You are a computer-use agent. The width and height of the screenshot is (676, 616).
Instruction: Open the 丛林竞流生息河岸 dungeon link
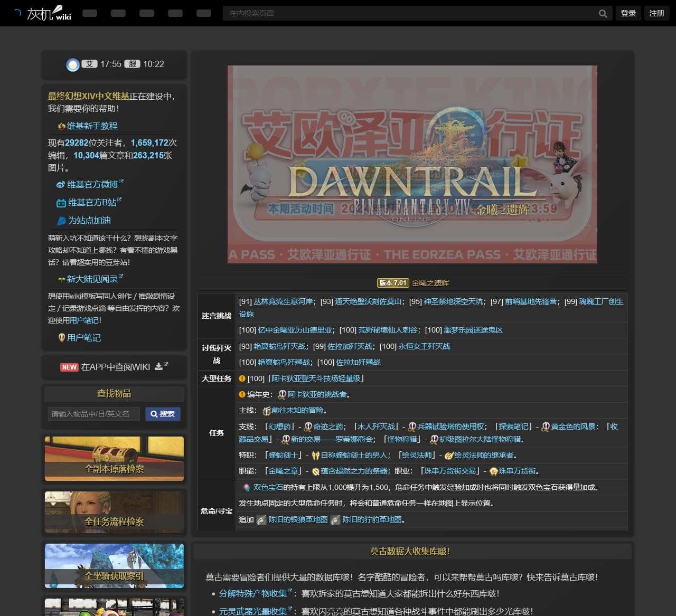pos(283,301)
